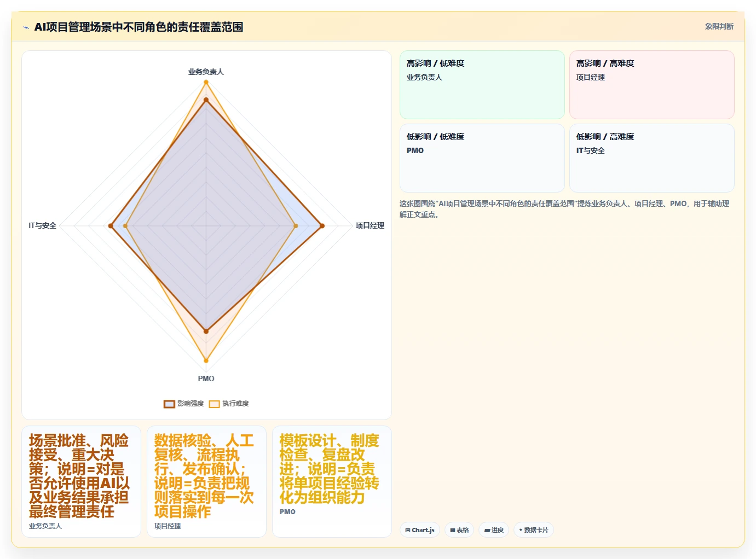Click PMO text in the 低影响 / 低难度 card
Viewport: 756px width, 559px height.
(x=415, y=150)
